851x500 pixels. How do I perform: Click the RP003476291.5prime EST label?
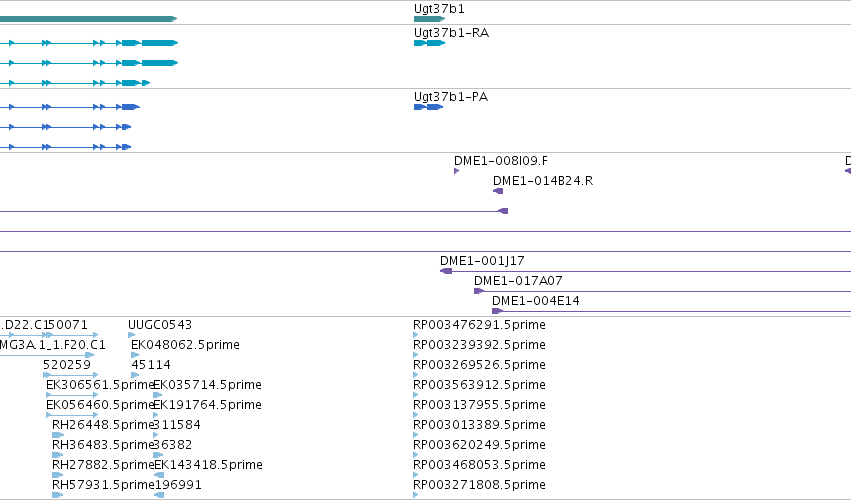(479, 325)
